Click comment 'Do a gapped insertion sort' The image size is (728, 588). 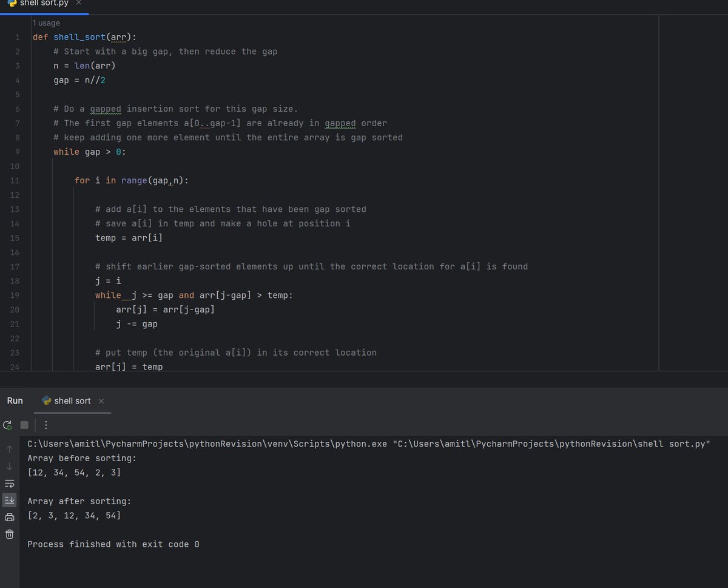176,109
